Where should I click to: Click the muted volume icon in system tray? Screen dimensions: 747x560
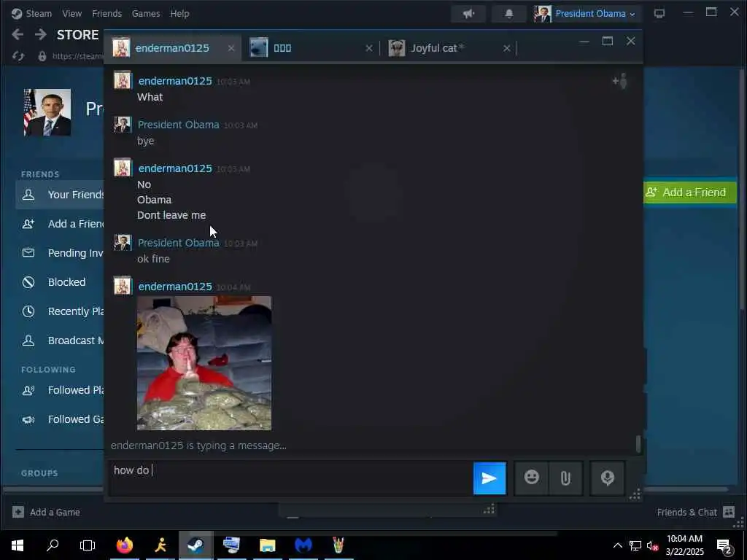[652, 545]
